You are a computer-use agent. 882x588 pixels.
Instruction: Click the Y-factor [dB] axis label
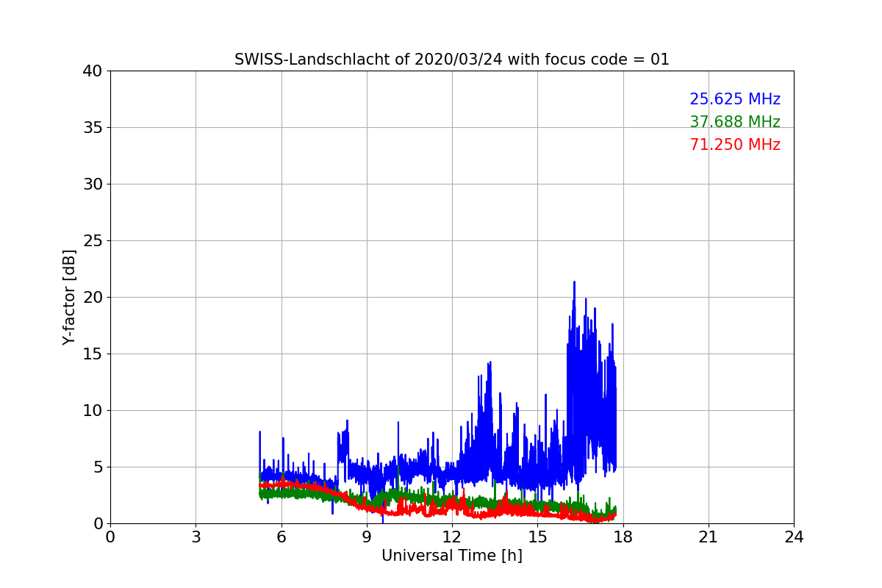click(69, 297)
